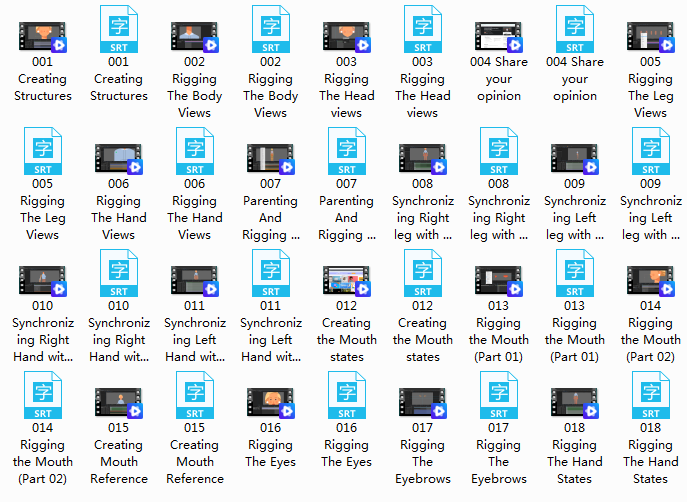Select the 011 Synchronizing Left Hand SRT file
Screen dimensions: 687x502
click(x=271, y=273)
